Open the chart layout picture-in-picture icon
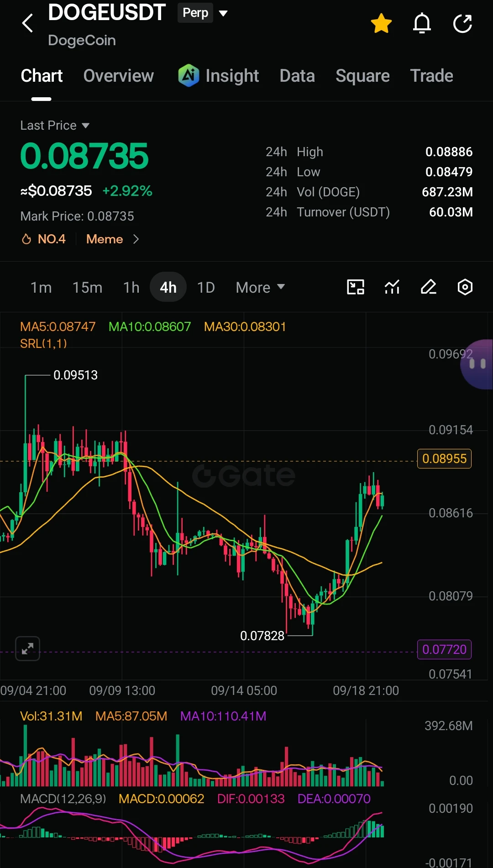The image size is (493, 868). [x=356, y=287]
